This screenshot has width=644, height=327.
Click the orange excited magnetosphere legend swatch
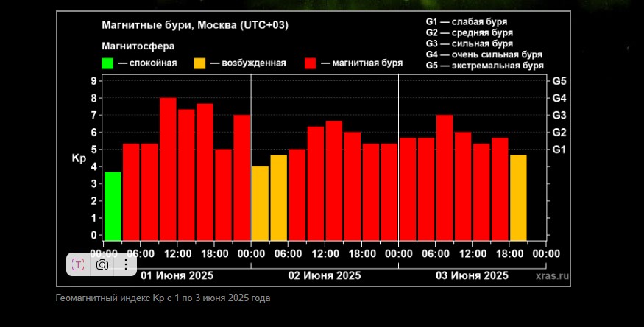(199, 63)
